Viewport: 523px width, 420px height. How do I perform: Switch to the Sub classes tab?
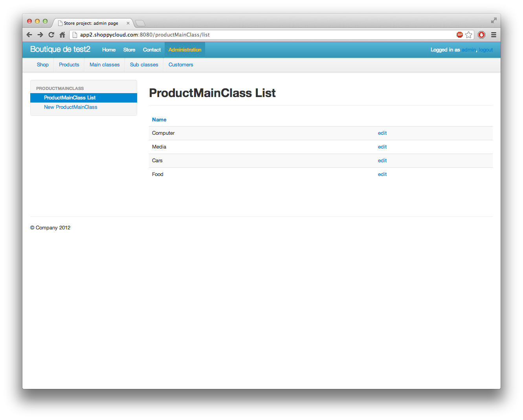tap(144, 65)
